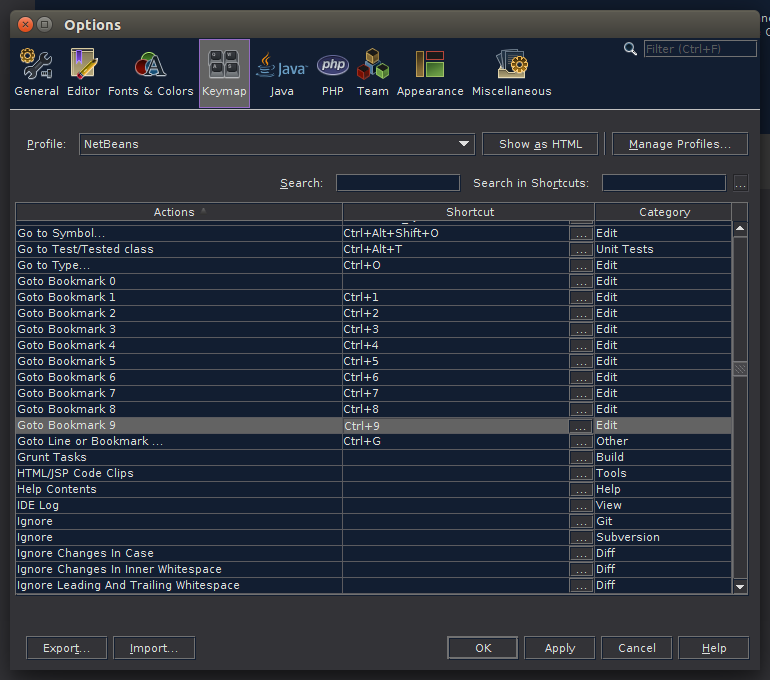
Task: Sort by the Category column header
Action: click(663, 212)
